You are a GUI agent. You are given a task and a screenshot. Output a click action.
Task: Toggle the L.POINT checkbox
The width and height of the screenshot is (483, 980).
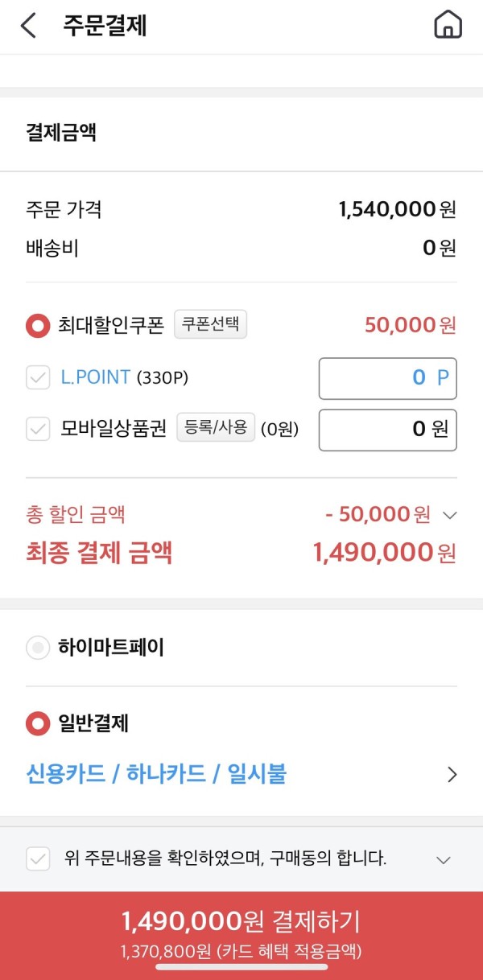tap(38, 377)
